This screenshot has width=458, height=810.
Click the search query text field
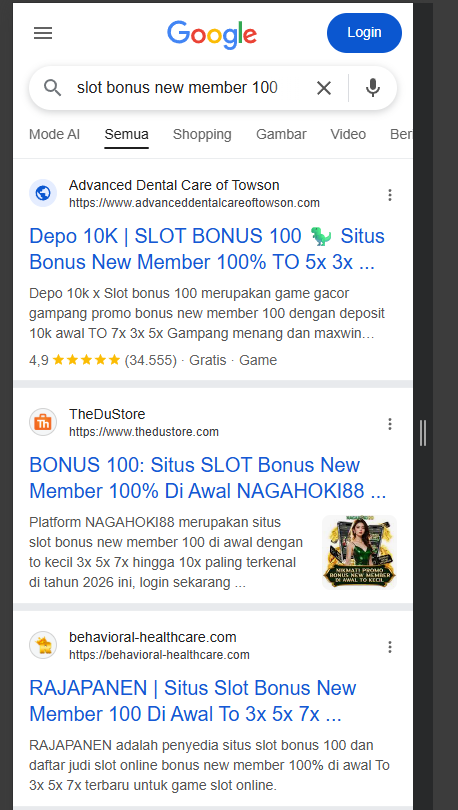pyautogui.click(x=177, y=88)
